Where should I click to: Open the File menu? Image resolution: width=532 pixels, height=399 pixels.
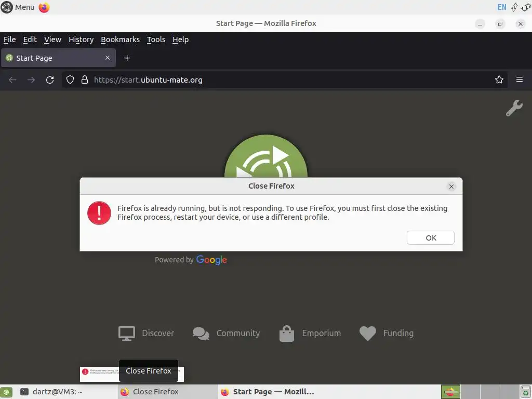pyautogui.click(x=9, y=39)
